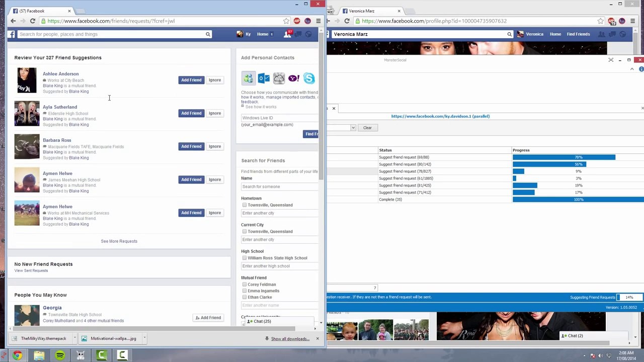Click the Search for someone name field
The width and height of the screenshot is (644, 362).
(x=280, y=187)
